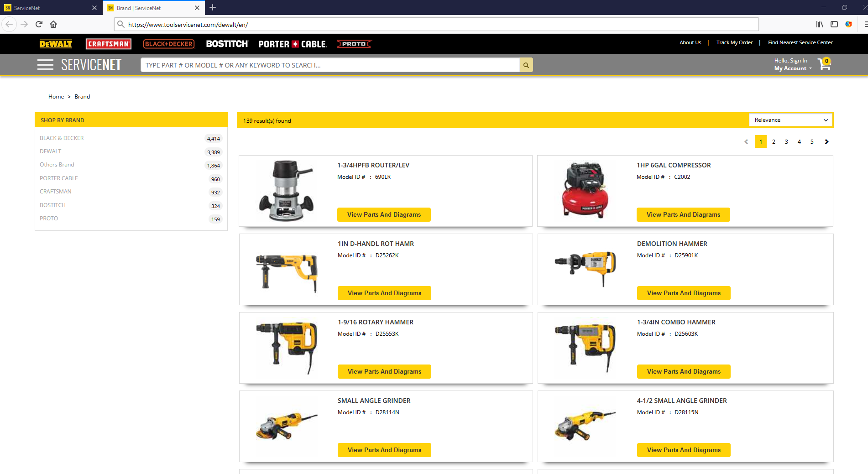Open the shopping cart icon
The width and height of the screenshot is (868, 474).
click(824, 64)
